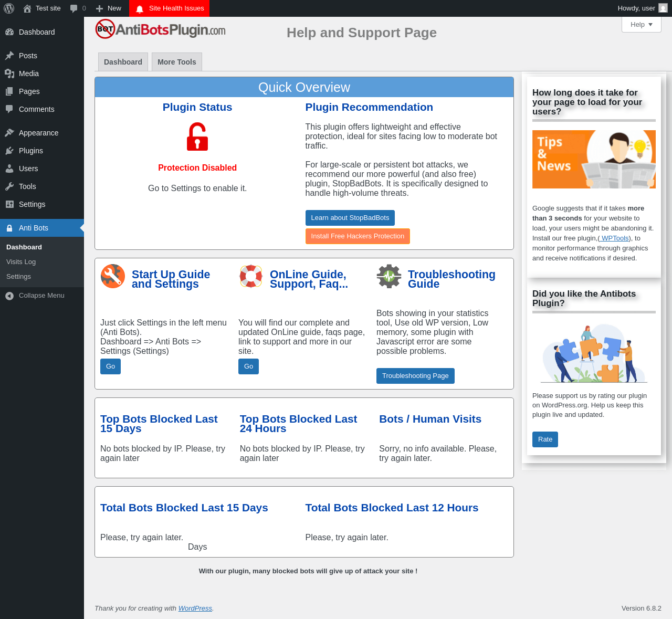Image resolution: width=672 pixels, height=619 pixels.
Task: Click the Comments icon in sidebar
Action: point(9,109)
